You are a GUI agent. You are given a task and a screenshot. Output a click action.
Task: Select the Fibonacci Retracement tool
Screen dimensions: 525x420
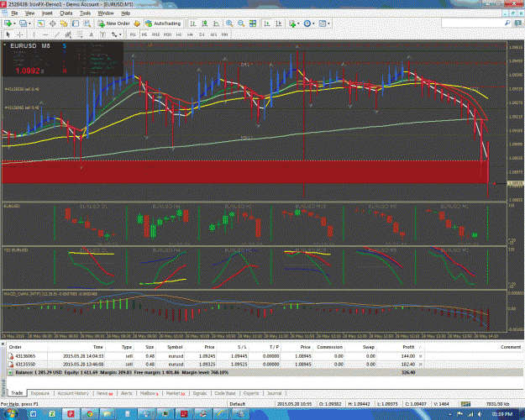pyautogui.click(x=80, y=34)
